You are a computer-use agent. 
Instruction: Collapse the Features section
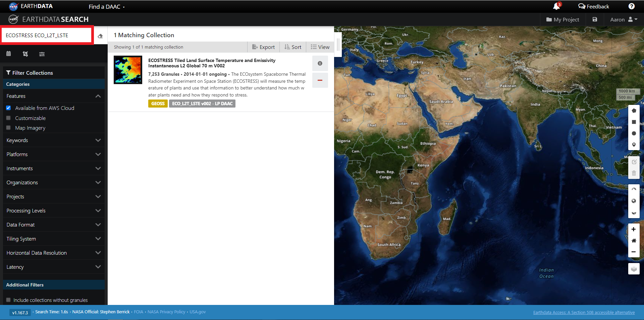pos(54,96)
